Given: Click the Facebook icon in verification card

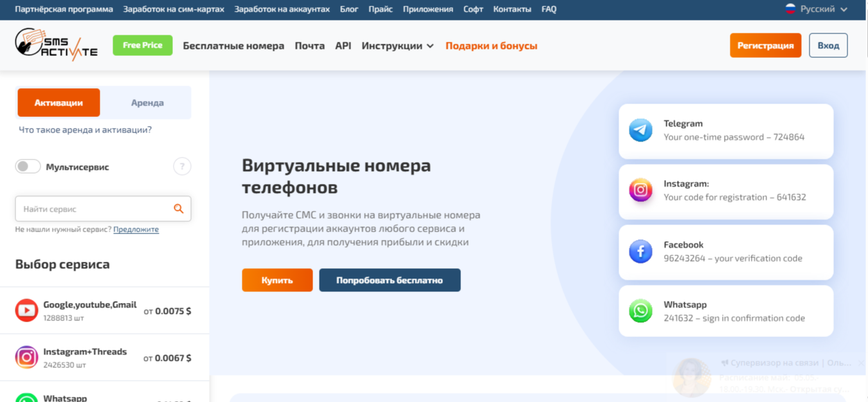Looking at the screenshot, I should [x=640, y=251].
